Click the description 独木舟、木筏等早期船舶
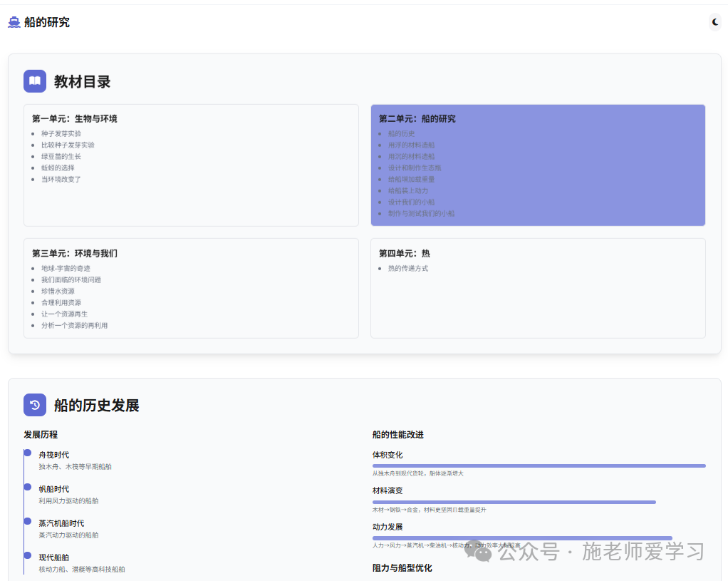The width and height of the screenshot is (728, 581). coord(75,467)
